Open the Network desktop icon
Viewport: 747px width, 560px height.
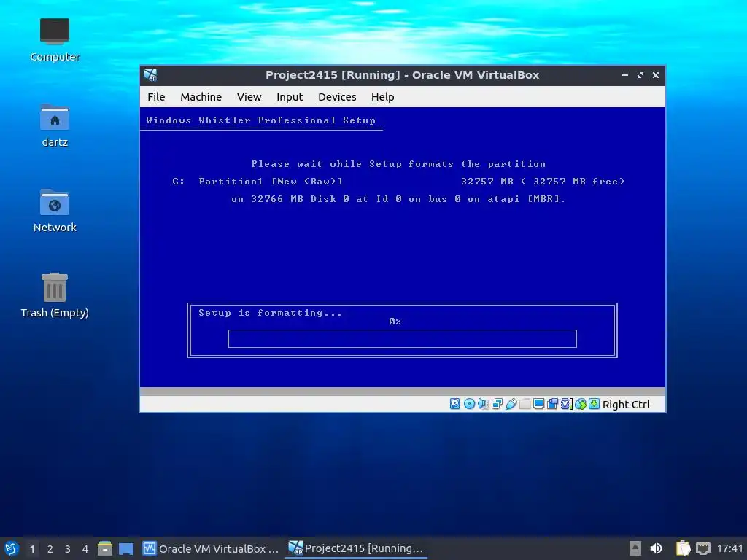tap(55, 211)
